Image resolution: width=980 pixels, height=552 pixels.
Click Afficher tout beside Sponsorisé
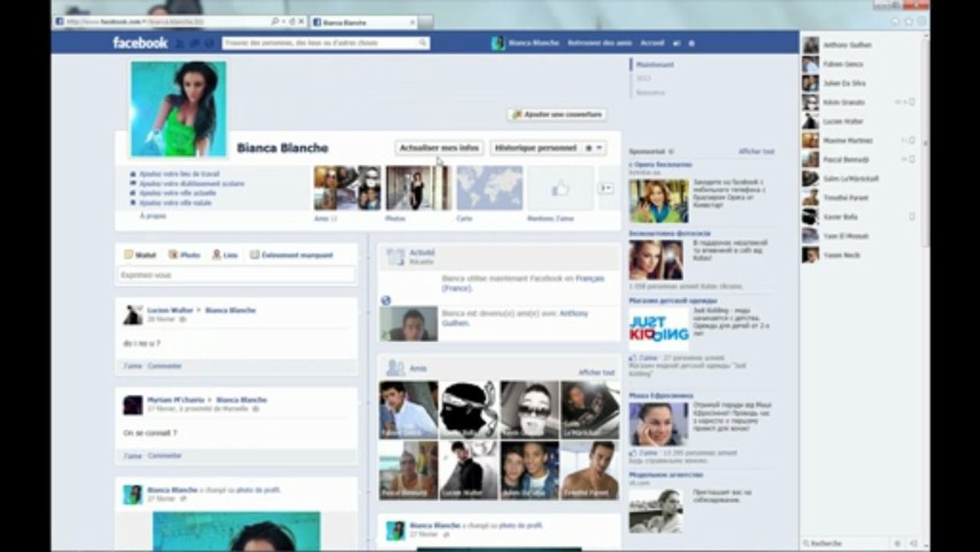click(756, 152)
